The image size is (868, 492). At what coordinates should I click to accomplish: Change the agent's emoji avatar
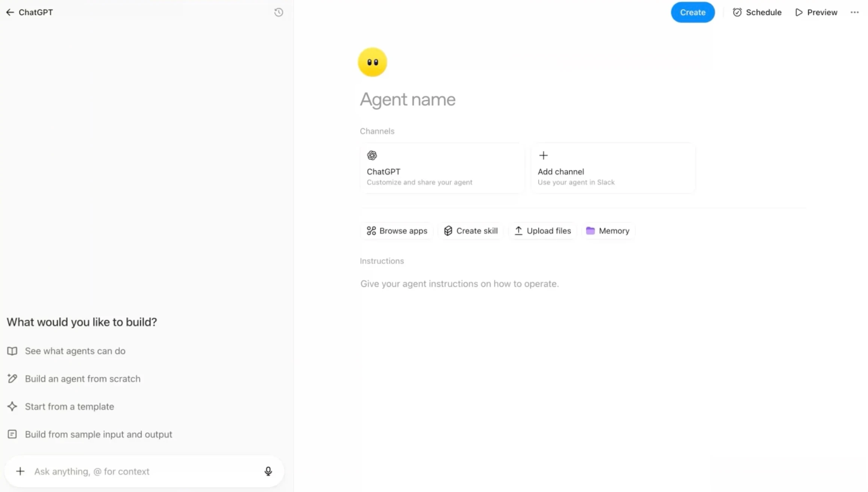pyautogui.click(x=372, y=62)
